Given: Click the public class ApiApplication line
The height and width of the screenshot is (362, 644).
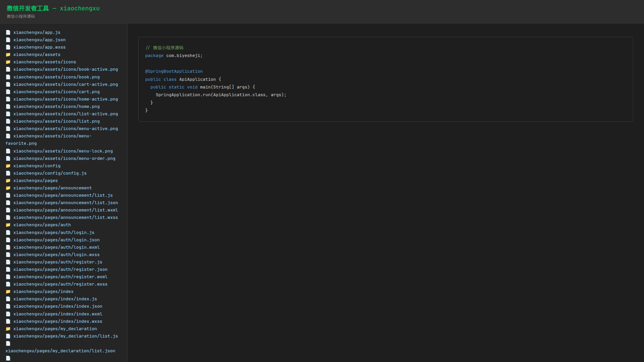Looking at the screenshot, I should pyautogui.click(x=183, y=79).
